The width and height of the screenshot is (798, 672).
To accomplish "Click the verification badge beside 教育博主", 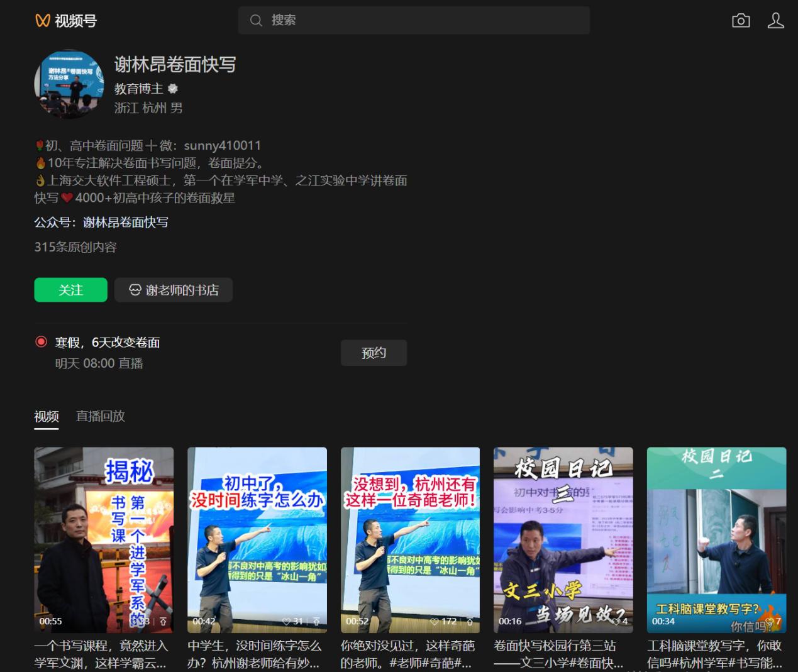I will point(173,89).
